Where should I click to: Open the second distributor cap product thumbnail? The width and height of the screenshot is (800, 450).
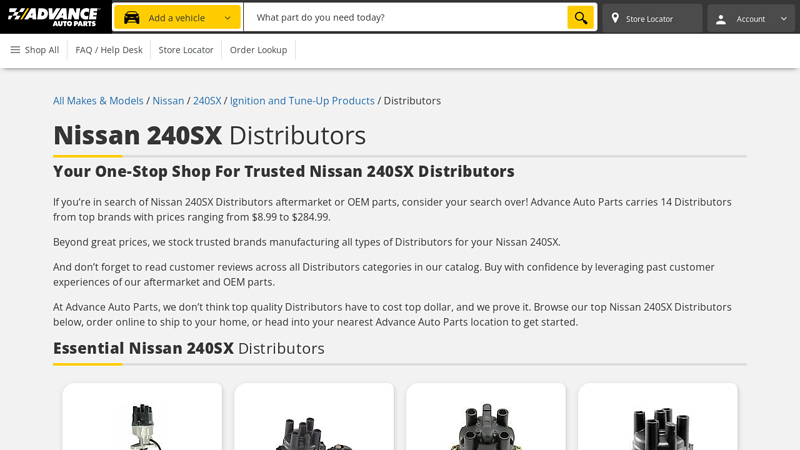[x=314, y=434]
